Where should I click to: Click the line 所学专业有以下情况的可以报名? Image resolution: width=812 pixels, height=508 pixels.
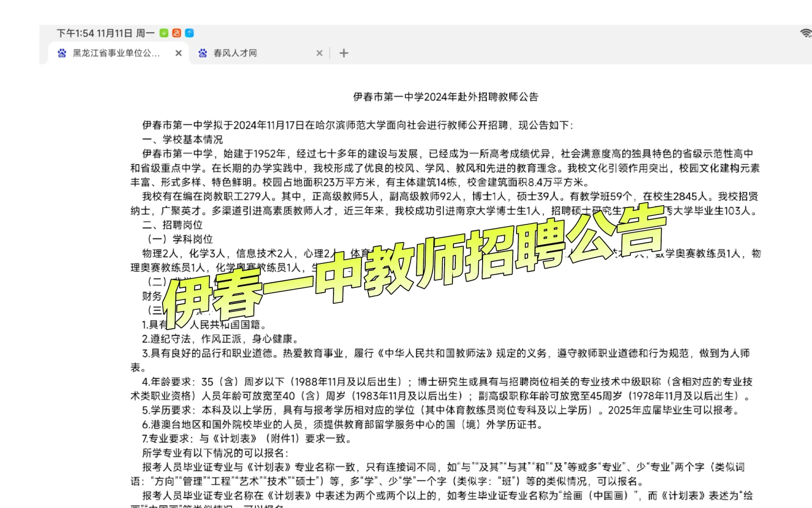[x=215, y=453]
